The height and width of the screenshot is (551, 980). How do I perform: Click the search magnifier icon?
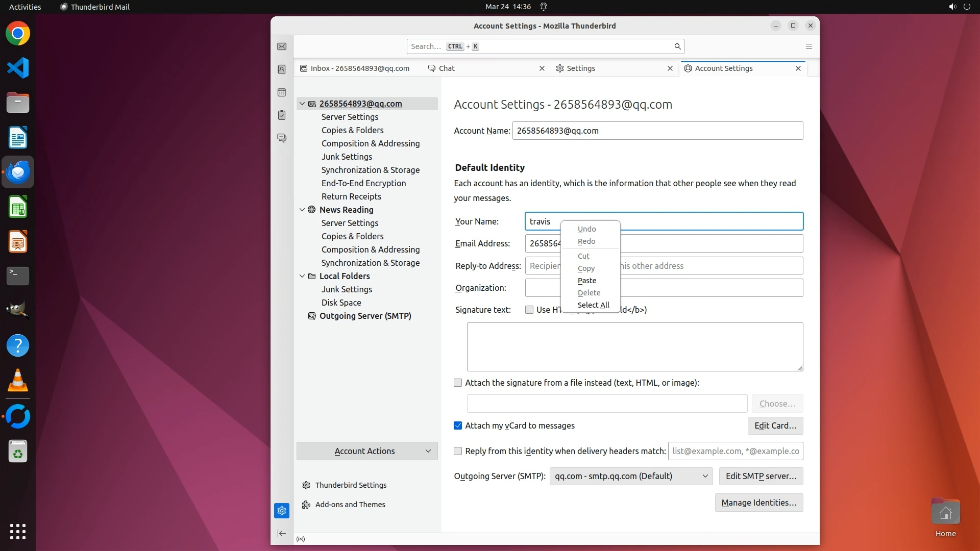pyautogui.click(x=677, y=46)
